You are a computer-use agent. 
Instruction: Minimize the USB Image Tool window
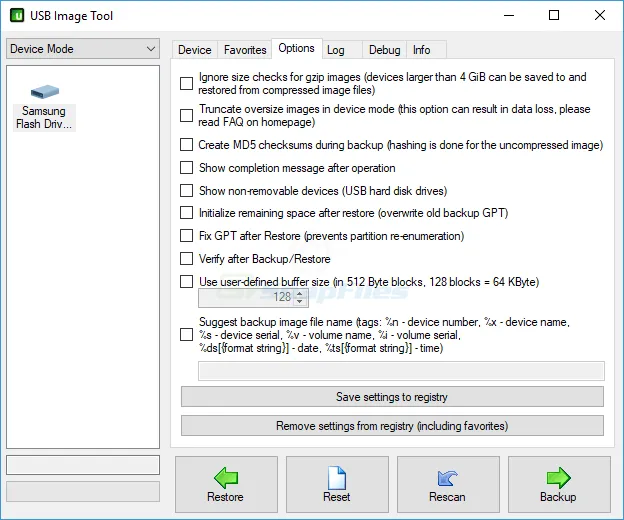coord(509,16)
